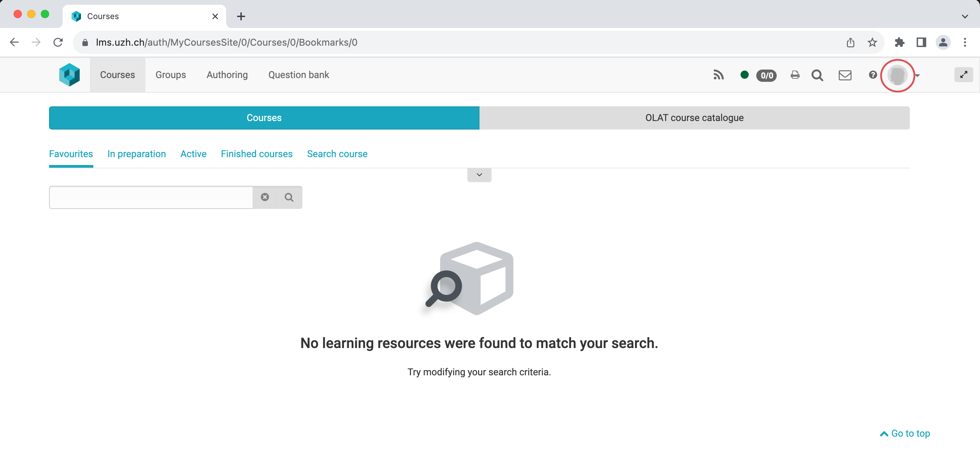980x467 pixels.
Task: Open the user avatar menu
Action: point(898,75)
